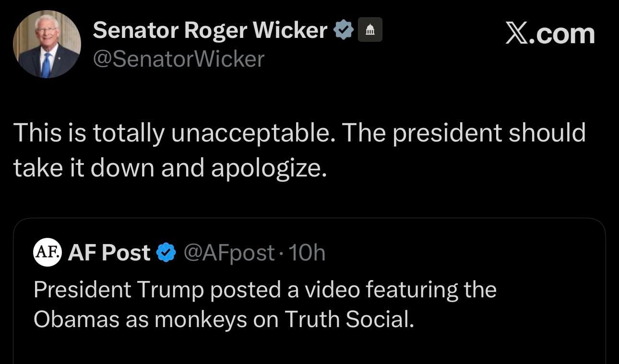Go to the @AFpost handle
This screenshot has width=619, height=364.
(x=229, y=253)
